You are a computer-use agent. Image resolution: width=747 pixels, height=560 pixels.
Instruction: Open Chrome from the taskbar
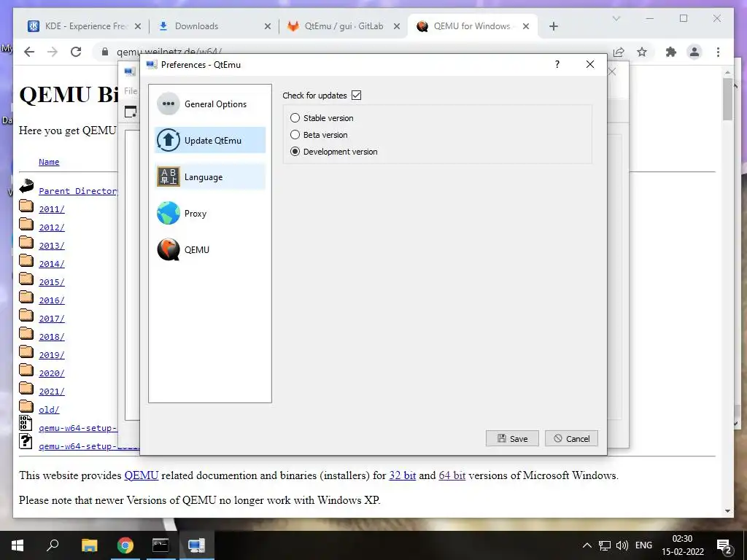pos(125,545)
